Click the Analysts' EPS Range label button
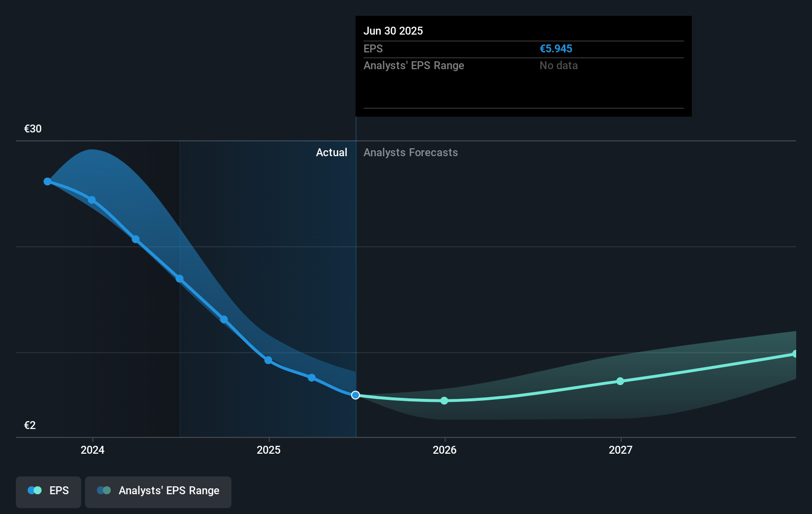Image resolution: width=812 pixels, height=514 pixels. [x=169, y=491]
